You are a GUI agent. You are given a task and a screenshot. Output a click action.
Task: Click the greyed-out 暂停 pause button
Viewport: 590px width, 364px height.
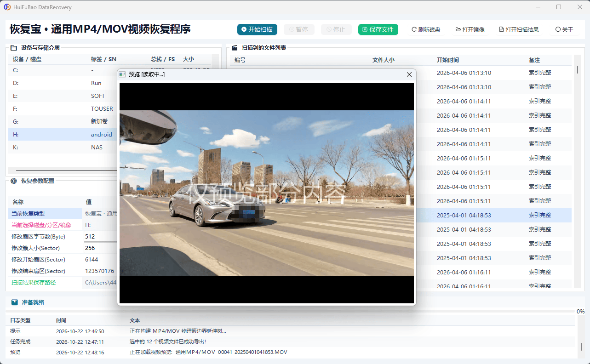[299, 29]
